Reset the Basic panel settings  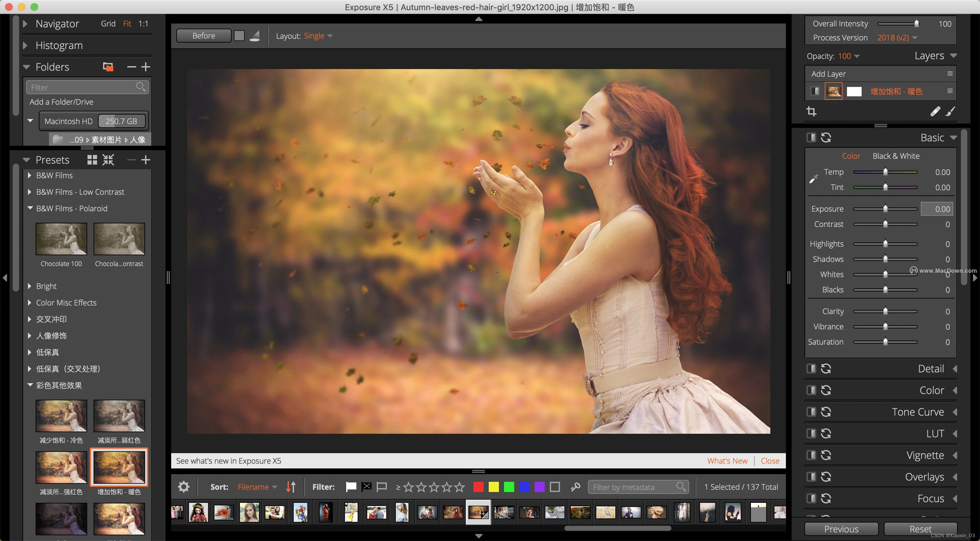[826, 137]
